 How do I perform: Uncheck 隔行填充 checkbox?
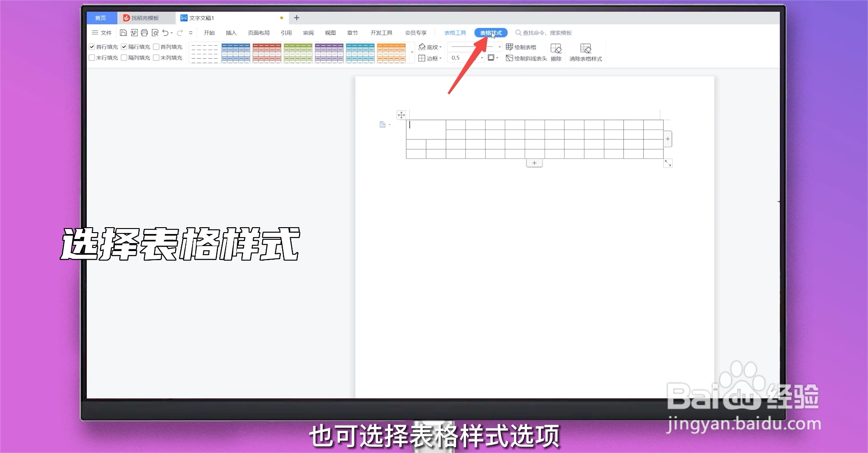[x=124, y=47]
